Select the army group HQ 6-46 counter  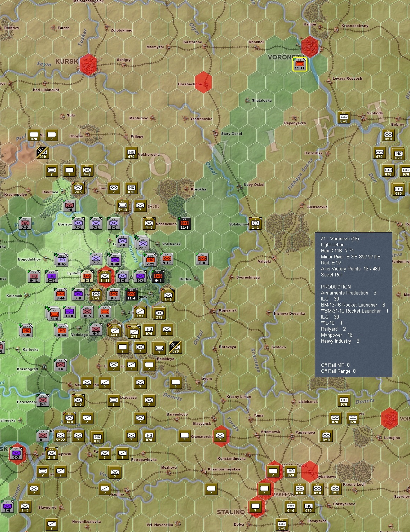[x=26, y=330]
